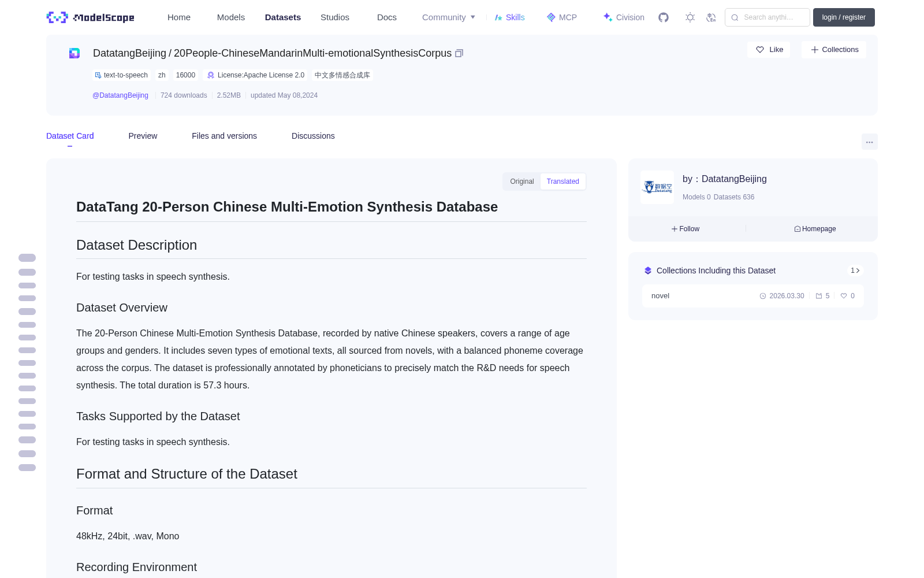Open the Files and versions tab
924x578 pixels.
tap(224, 136)
